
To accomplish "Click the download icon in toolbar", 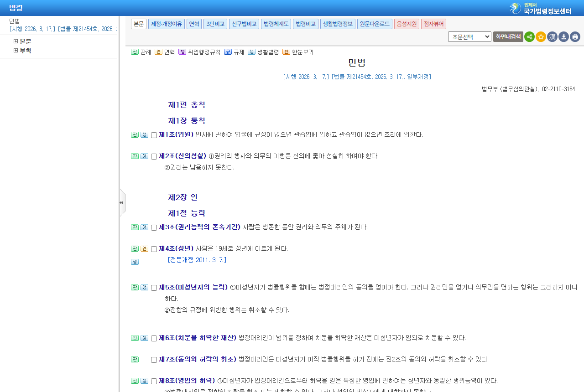I will pyautogui.click(x=563, y=37).
